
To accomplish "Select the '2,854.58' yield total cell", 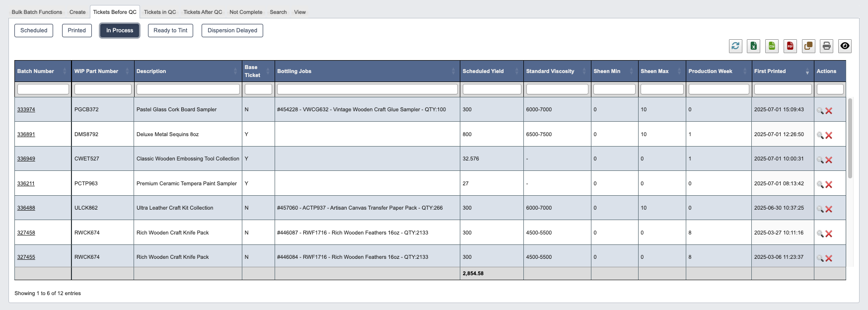I will [492, 273].
